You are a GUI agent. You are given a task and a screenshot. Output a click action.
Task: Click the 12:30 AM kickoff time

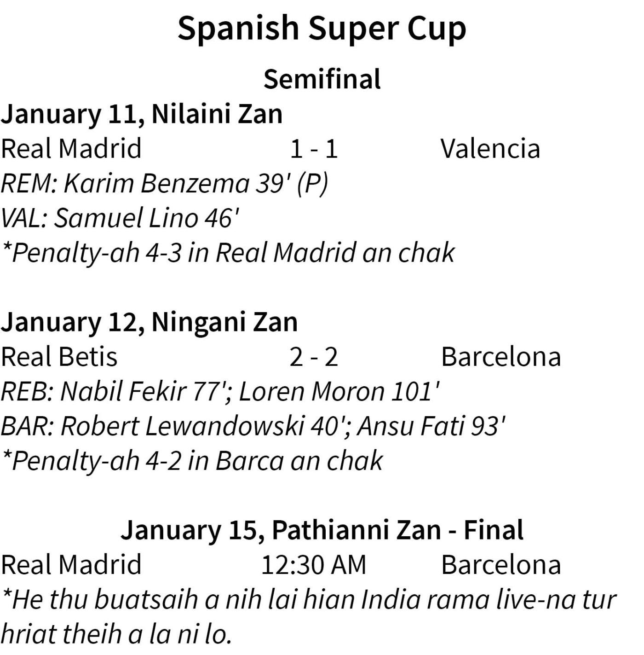314,565
